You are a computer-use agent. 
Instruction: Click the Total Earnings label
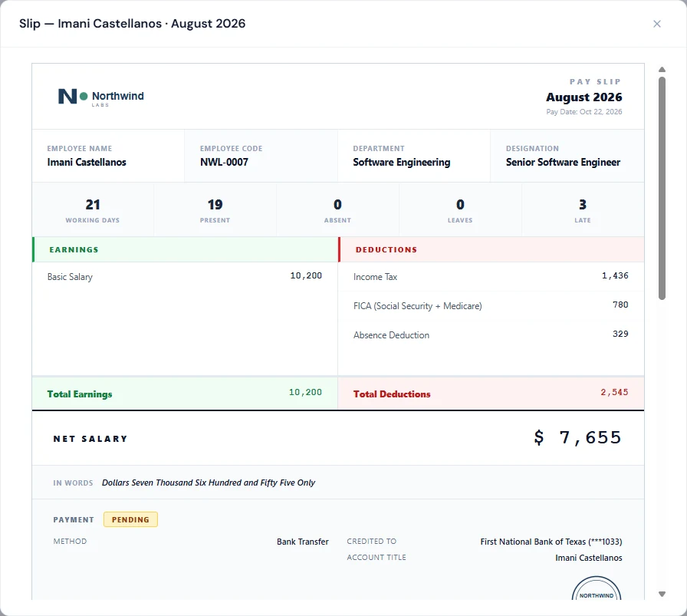(80, 394)
